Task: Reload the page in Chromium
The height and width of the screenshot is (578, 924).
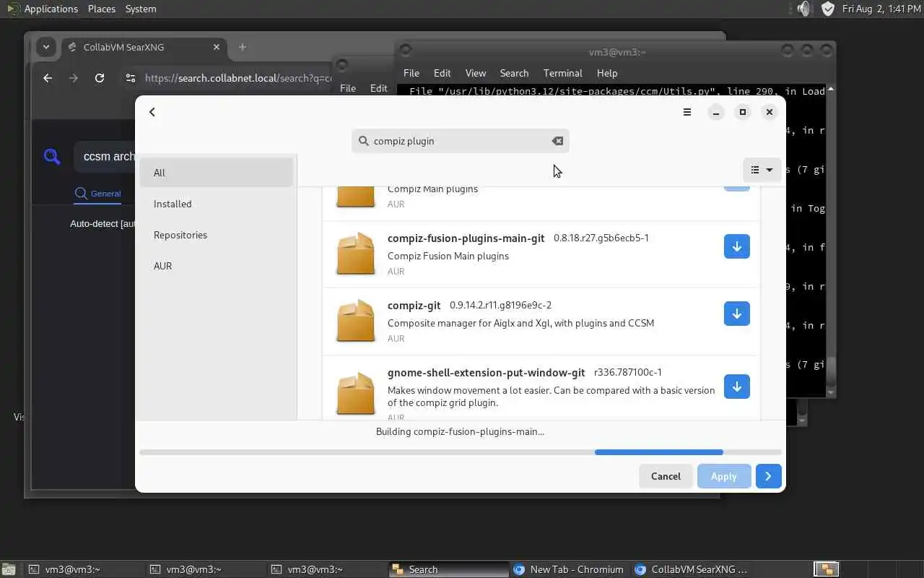Action: [x=100, y=78]
